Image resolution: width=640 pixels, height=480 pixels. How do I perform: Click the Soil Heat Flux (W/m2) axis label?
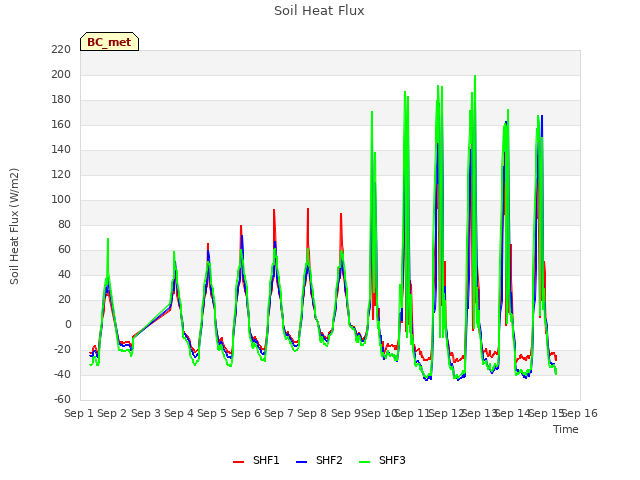coord(14,226)
